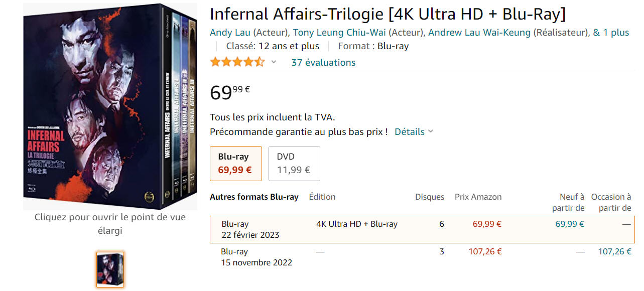Click the star rating icons

click(237, 62)
